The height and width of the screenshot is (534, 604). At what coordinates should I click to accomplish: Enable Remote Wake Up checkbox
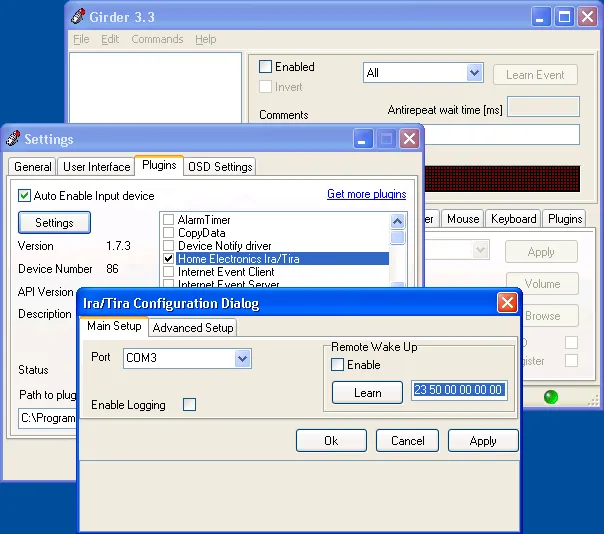click(x=337, y=364)
